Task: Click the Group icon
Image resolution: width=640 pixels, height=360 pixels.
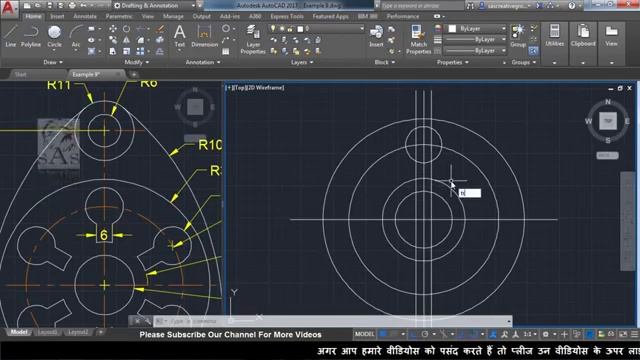Action: [518, 36]
